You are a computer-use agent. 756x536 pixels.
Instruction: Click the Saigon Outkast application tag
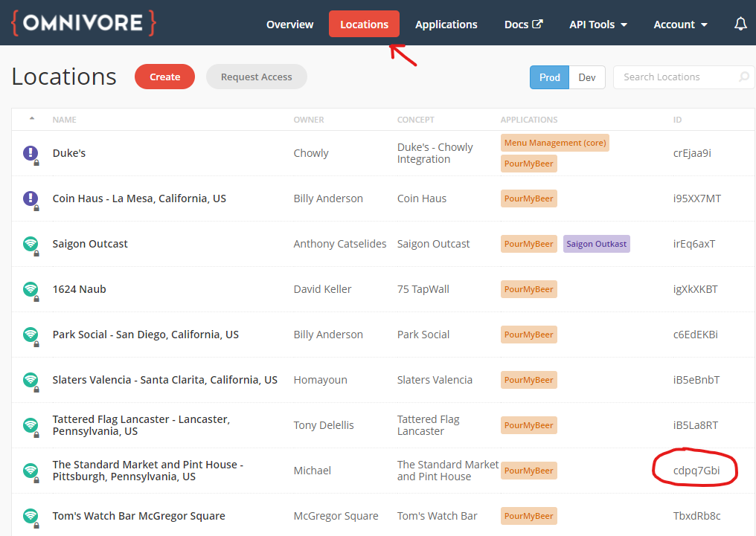coord(597,244)
